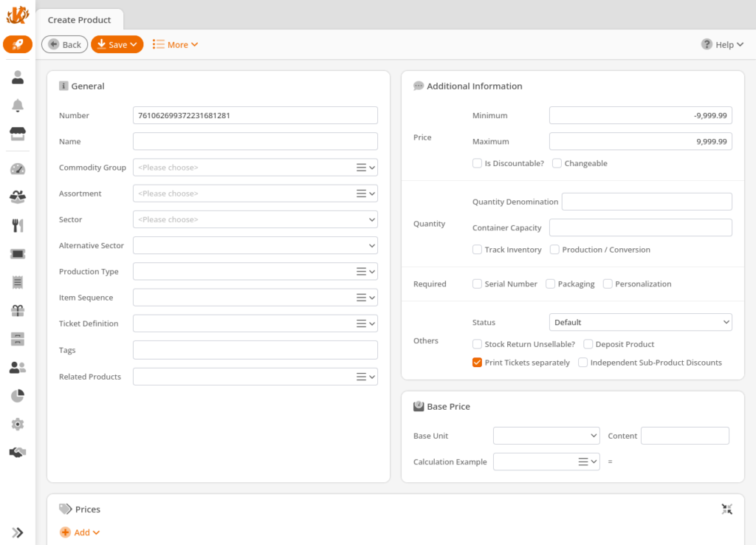Screen dimensions: 756x545
Task: Click the product Number field
Action: pyautogui.click(x=255, y=115)
